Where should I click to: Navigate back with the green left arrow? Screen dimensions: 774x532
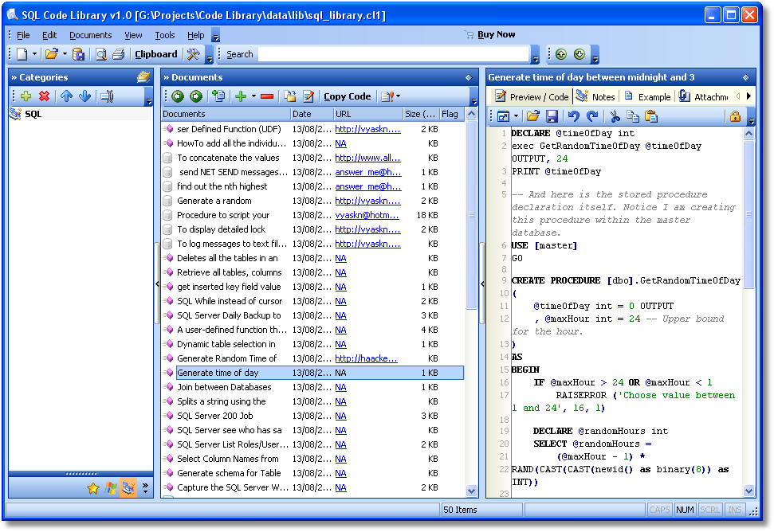179,96
